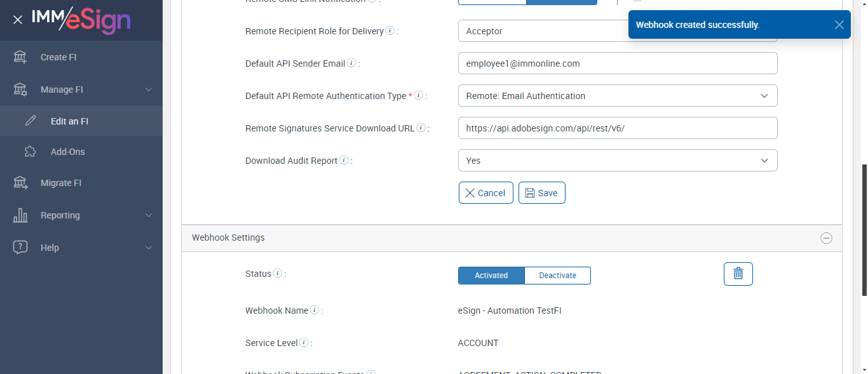Screen dimensions: 868x374
Task: Close the sidebar with the X icon
Action: (18, 20)
